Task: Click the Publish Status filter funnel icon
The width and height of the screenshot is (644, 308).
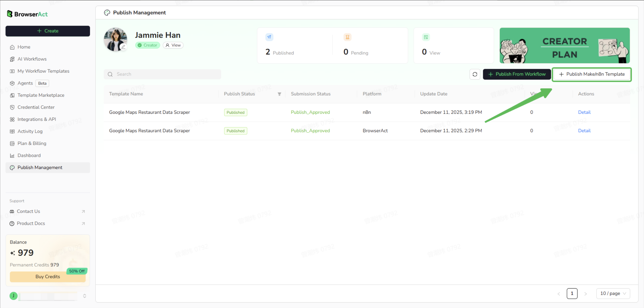Action: pos(279,94)
